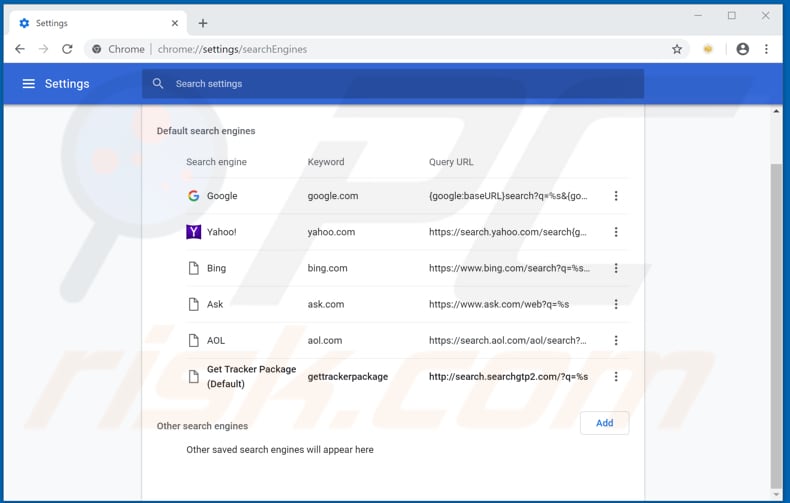Click the Bing search engine name
Viewport: 790px width, 503px height.
217,268
